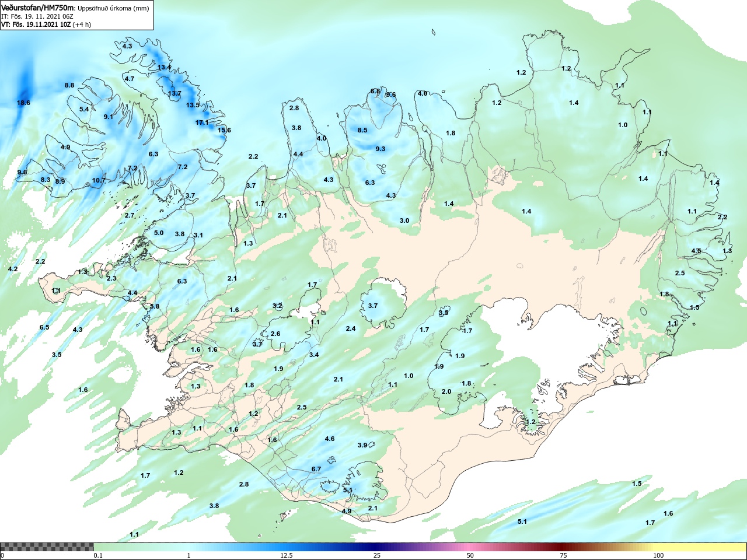
Task: Click the 2.6 value inside glacier outline
Action: [275, 334]
